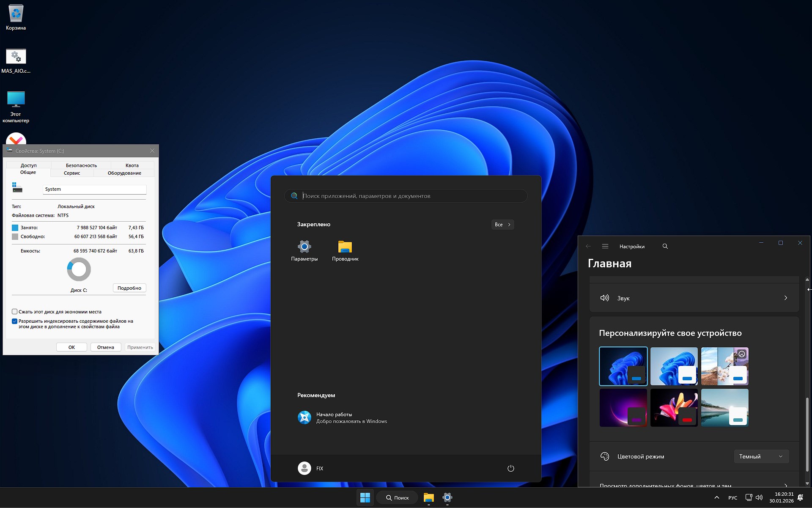Select the dark blue bloom theme thumbnail
The width and height of the screenshot is (812, 508).
pos(623,366)
